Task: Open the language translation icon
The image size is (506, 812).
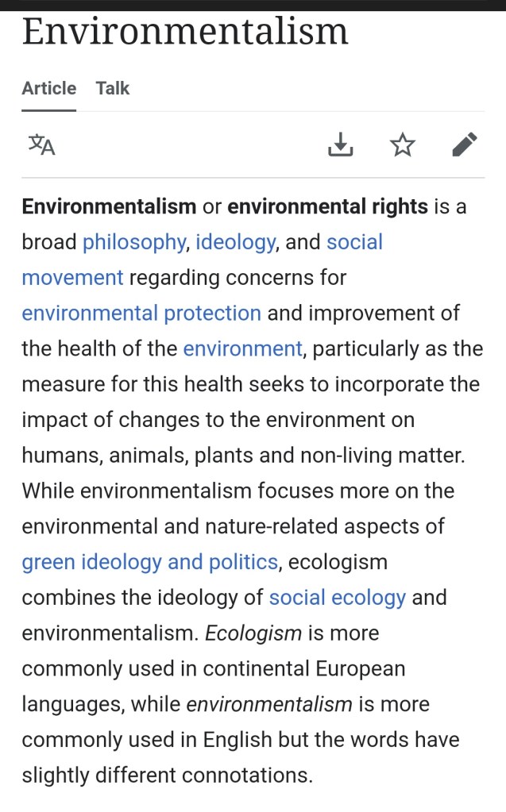Action: tap(41, 145)
